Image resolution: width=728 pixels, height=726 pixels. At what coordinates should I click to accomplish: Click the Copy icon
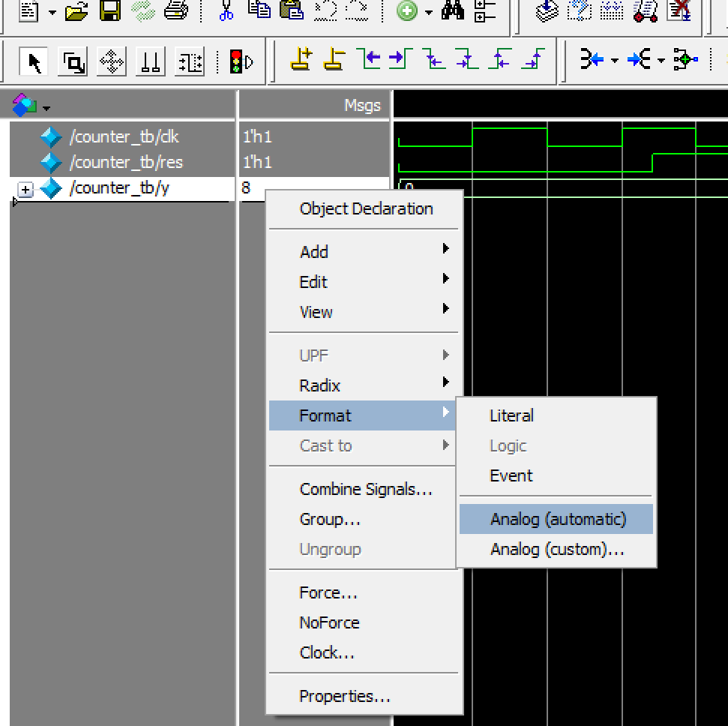259,10
